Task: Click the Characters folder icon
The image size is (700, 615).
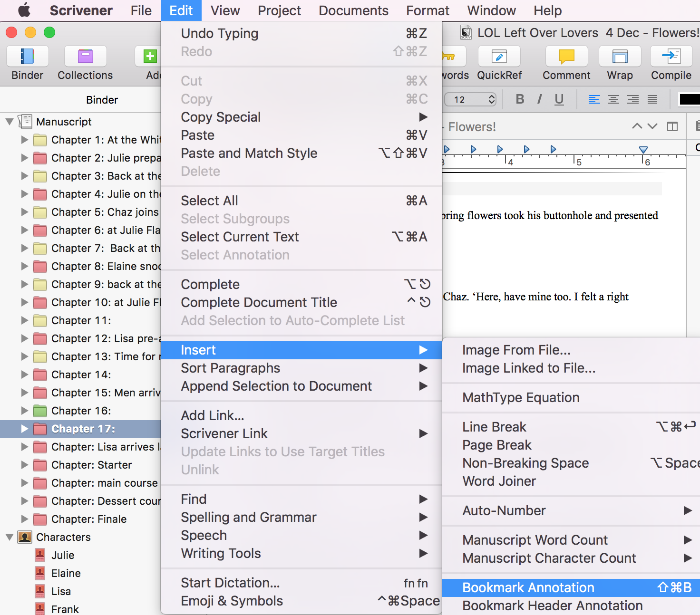Action: (x=25, y=537)
